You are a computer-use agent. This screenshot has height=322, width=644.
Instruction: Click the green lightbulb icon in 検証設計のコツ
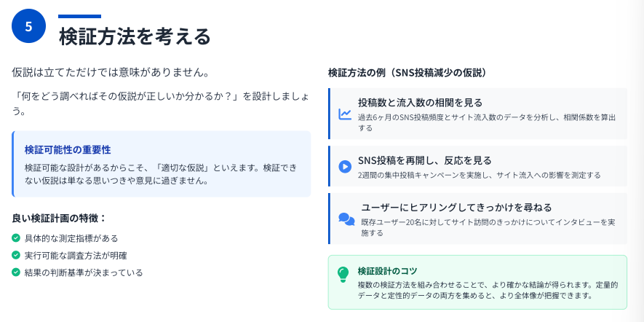(343, 275)
